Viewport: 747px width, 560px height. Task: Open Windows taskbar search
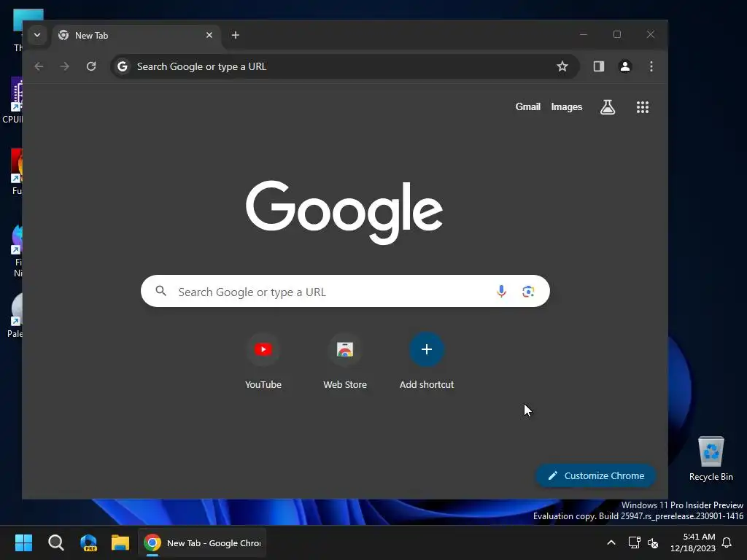[x=55, y=542]
